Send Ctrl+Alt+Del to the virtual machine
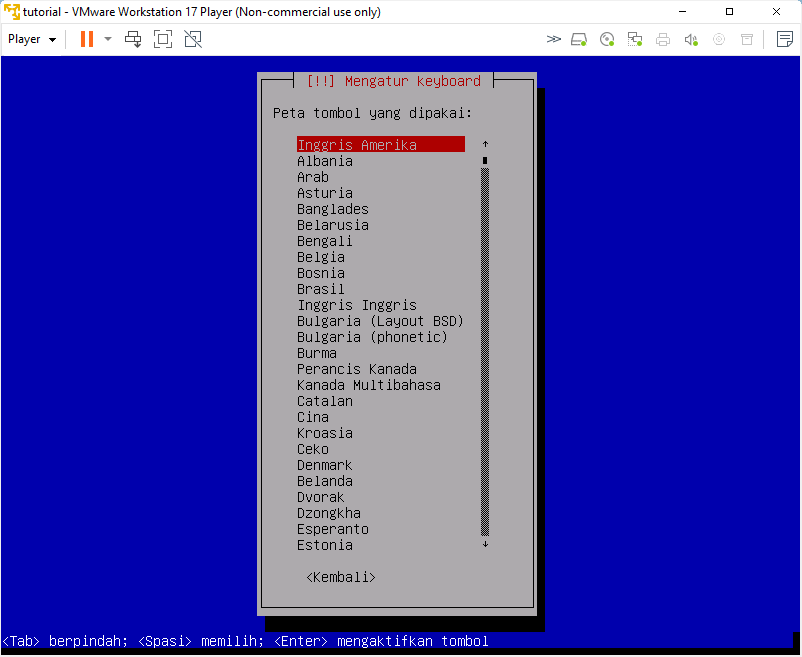 (133, 39)
